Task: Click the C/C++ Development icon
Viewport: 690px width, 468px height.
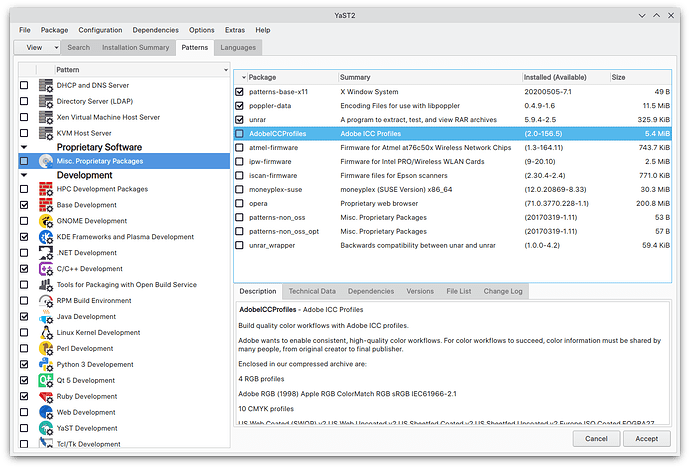Action: 46,269
